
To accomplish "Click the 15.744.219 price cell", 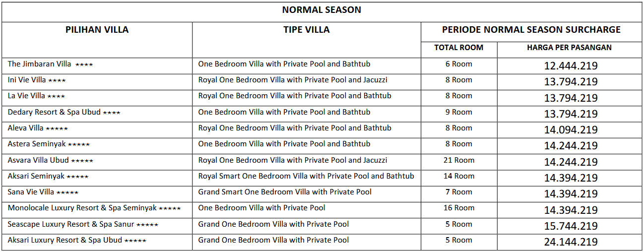I will tap(571, 226).
